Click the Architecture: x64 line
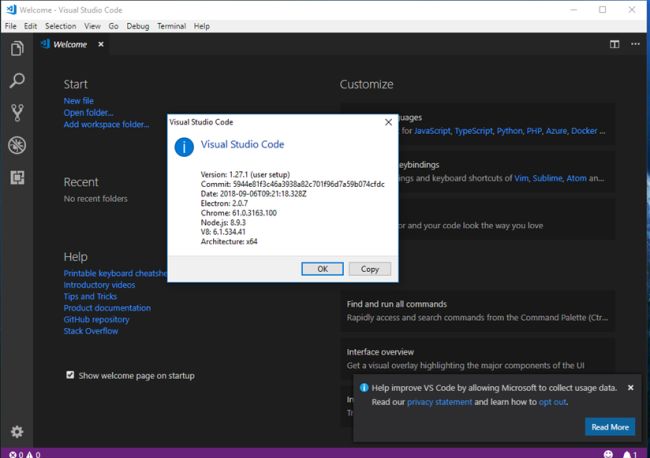This screenshot has height=458, width=650. coord(229,241)
